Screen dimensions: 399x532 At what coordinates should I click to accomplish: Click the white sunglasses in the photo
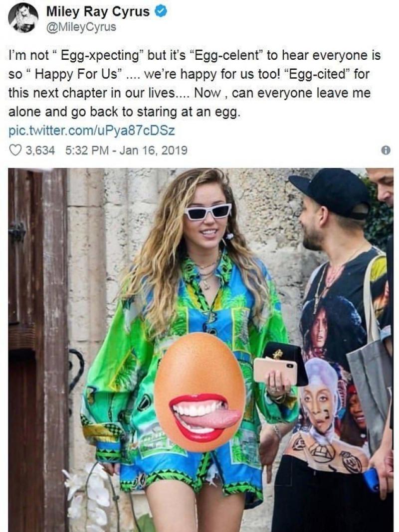coord(208,212)
